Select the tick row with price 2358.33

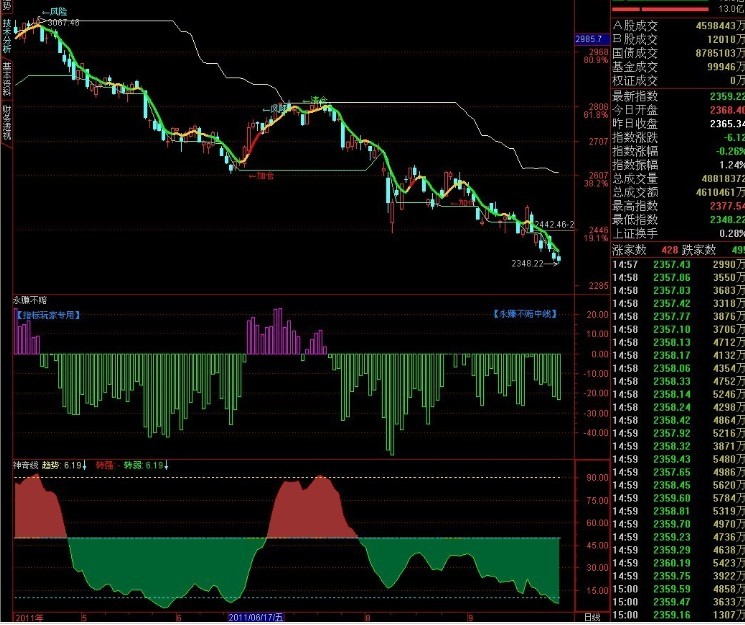pos(678,382)
